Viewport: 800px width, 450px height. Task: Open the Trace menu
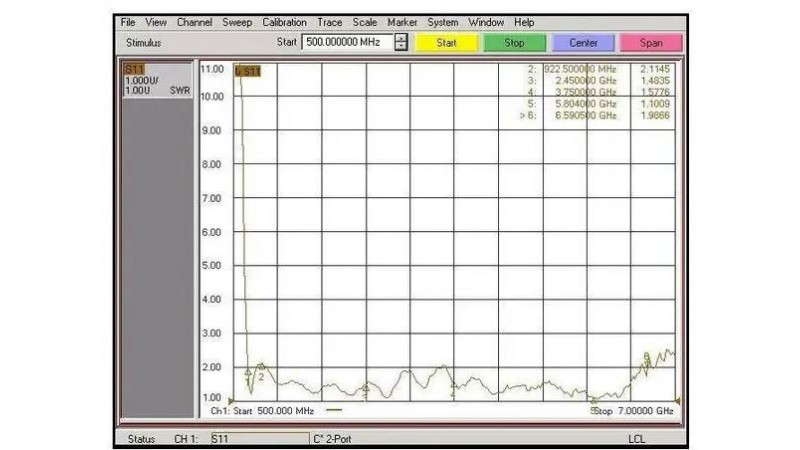coord(329,22)
